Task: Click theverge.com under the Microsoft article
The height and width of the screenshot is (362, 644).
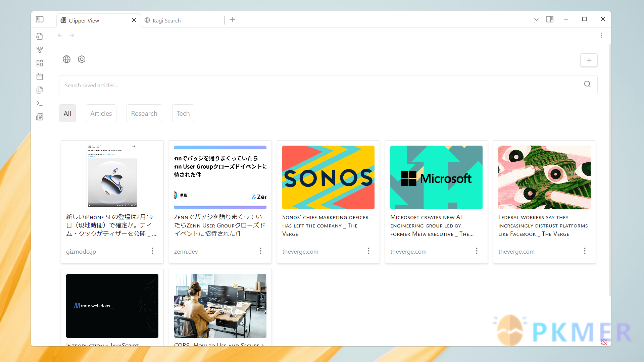Action: [408, 252]
